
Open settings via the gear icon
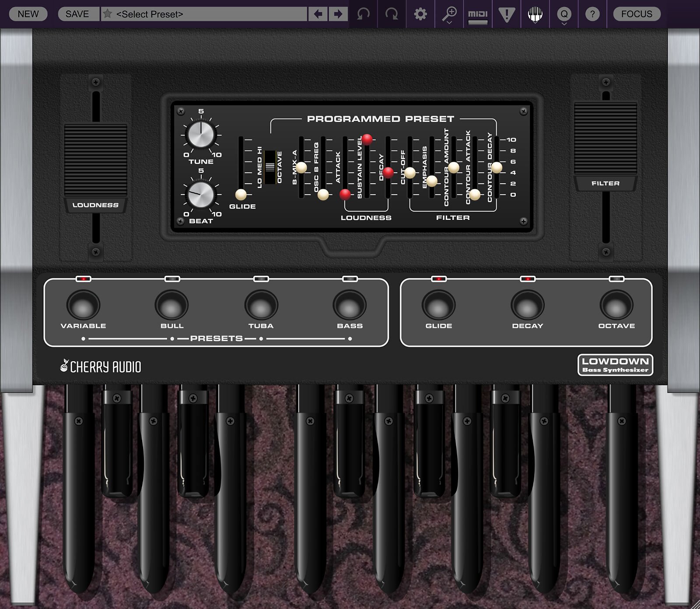click(420, 14)
